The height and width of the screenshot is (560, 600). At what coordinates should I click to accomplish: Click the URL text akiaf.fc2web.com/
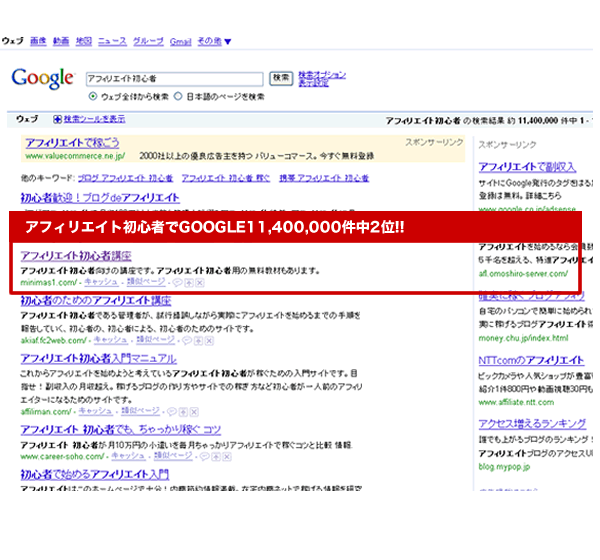click(x=53, y=340)
